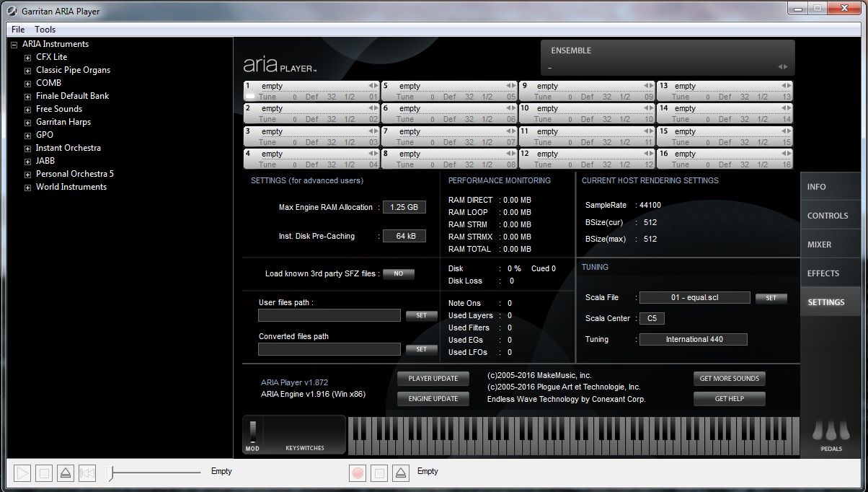
Task: Click the PLAYER UPDATE button
Action: click(433, 379)
